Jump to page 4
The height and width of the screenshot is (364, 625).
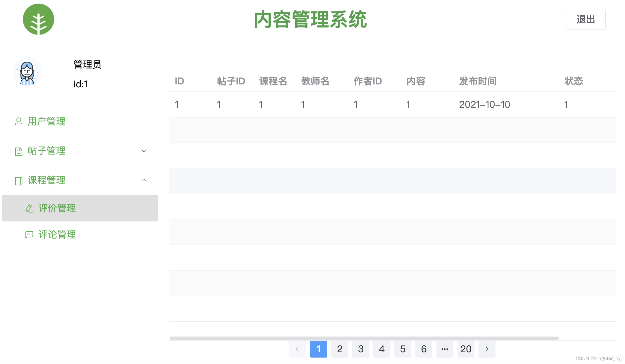tap(382, 349)
